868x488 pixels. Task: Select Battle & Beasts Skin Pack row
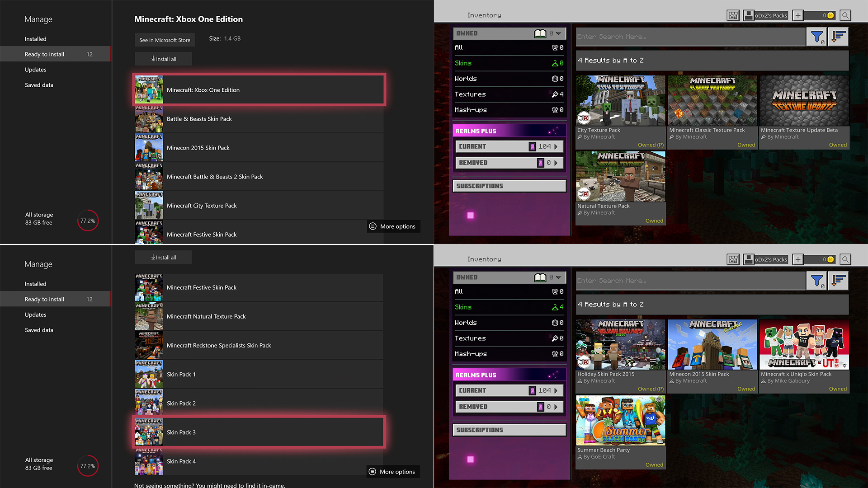tap(259, 119)
